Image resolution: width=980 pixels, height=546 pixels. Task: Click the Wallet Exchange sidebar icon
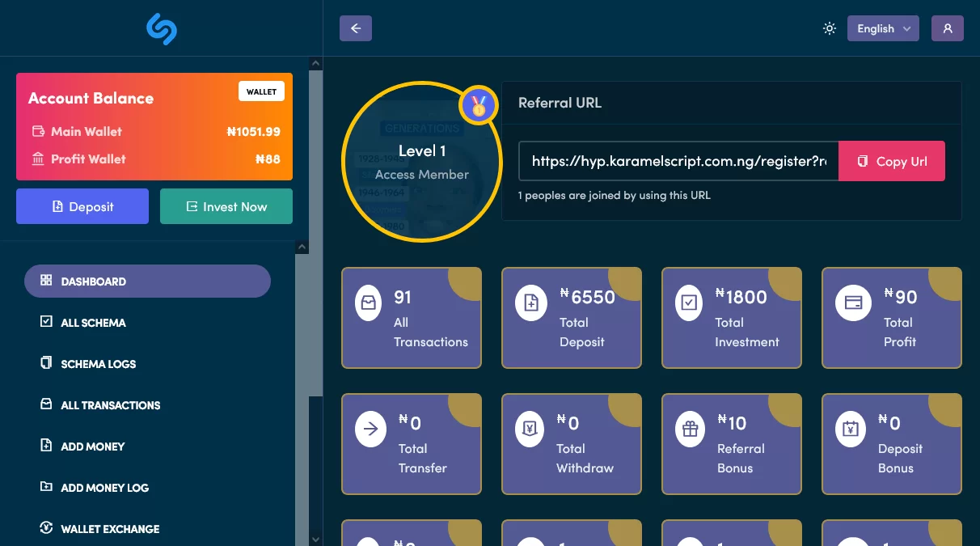click(x=46, y=528)
